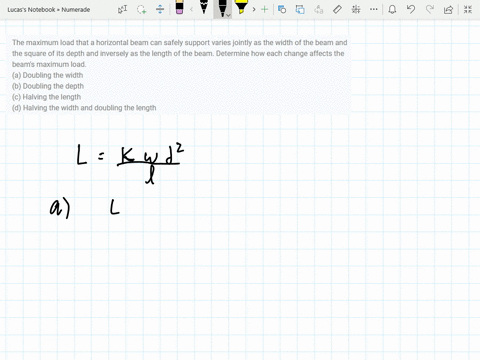Pick the eraser tool
This screenshot has width=480, height=360.
tap(179, 7)
